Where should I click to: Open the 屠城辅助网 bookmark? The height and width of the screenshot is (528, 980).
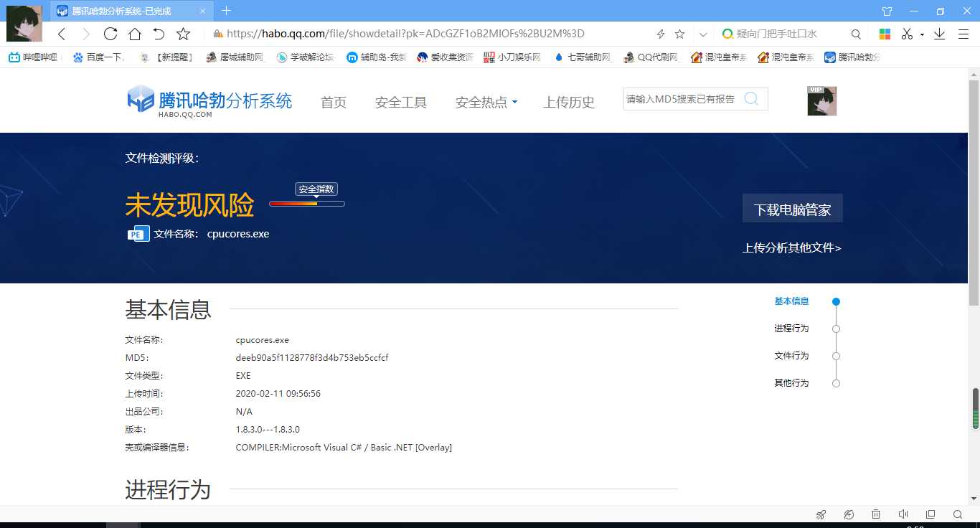235,57
